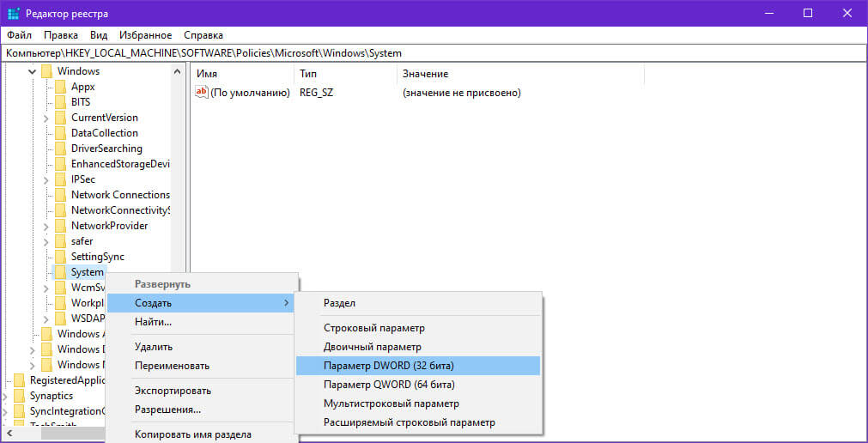Expand the safer tree node
The height and width of the screenshot is (443, 868).
(x=46, y=242)
